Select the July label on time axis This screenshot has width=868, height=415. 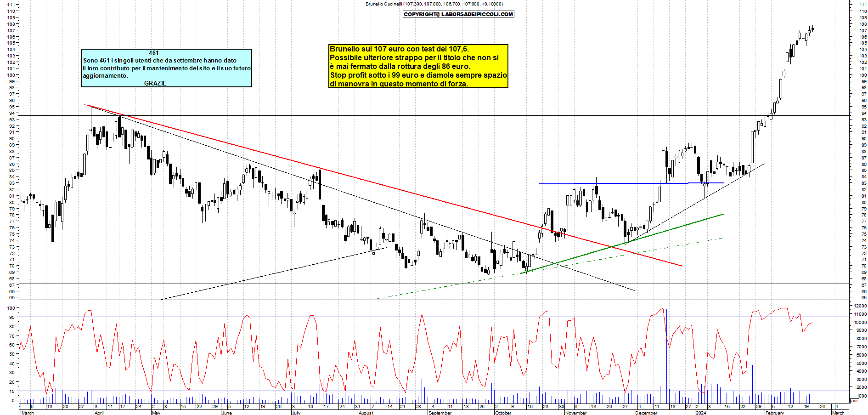pos(296,413)
